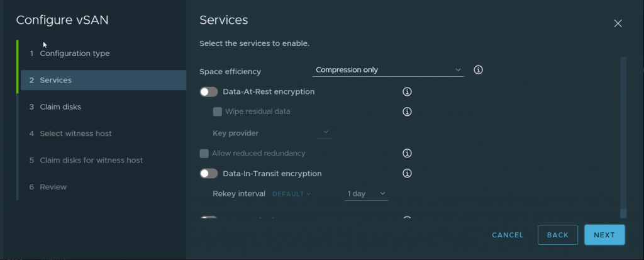Image resolution: width=644 pixels, height=260 pixels.
Task: Click info icon next to Space efficiency
Action: coord(478,70)
